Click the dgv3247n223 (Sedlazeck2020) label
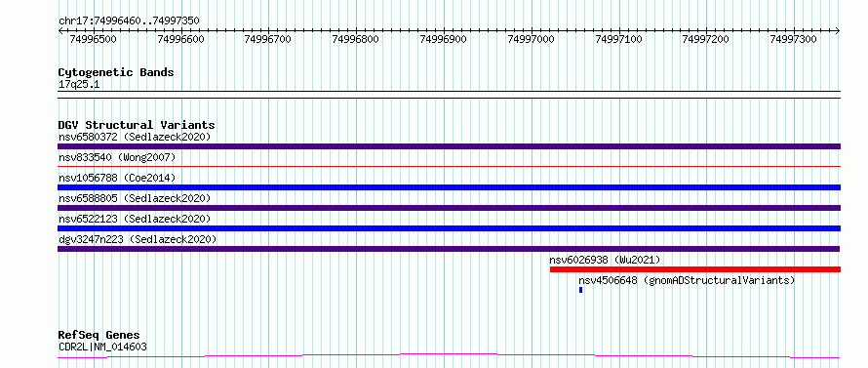The image size is (868, 368). [x=138, y=239]
